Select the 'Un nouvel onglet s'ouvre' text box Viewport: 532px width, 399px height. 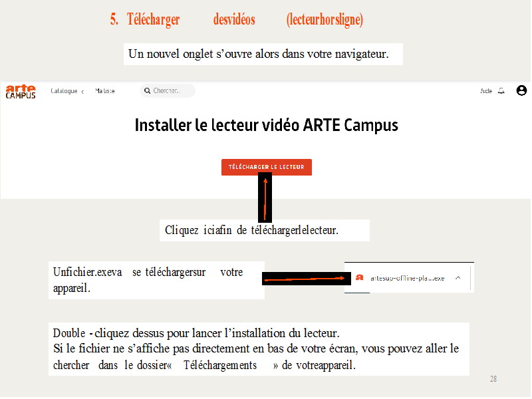263,54
